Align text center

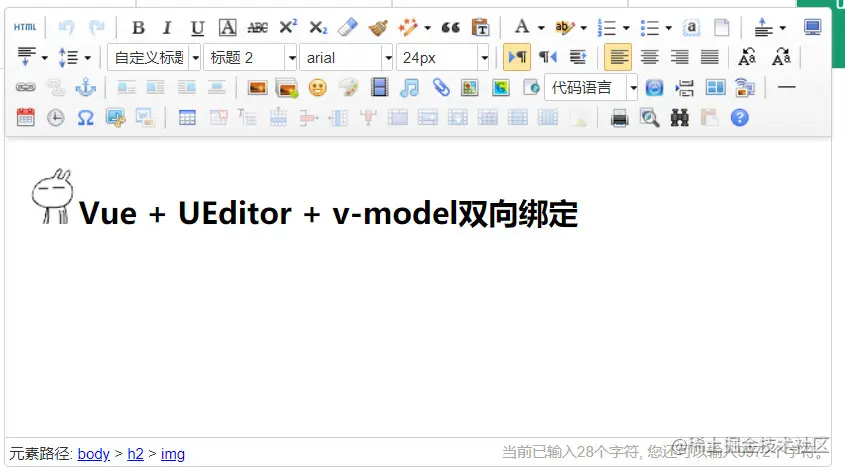649,57
